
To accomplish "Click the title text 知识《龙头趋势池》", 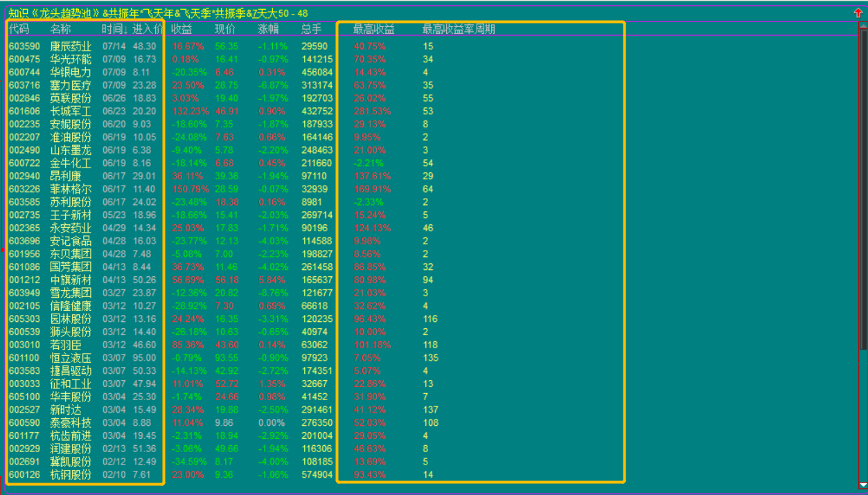I will (54, 13).
